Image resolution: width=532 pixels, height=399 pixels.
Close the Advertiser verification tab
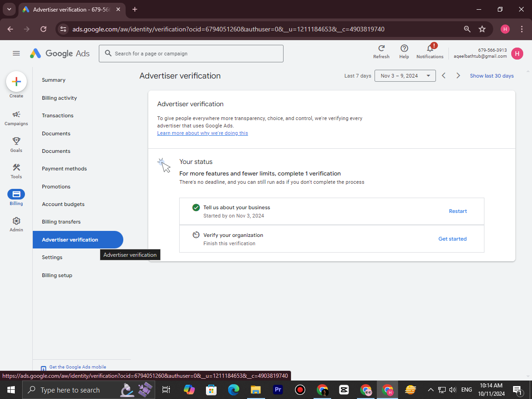(x=118, y=10)
